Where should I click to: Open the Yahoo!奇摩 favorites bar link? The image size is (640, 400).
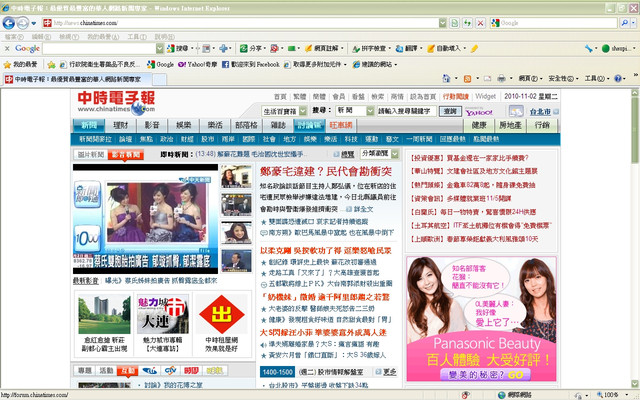(x=198, y=64)
